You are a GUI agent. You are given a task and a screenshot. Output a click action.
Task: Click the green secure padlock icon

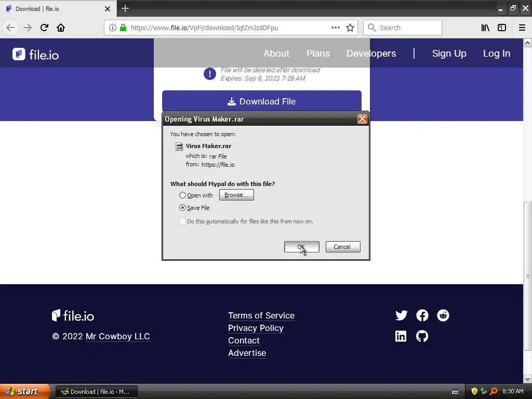coord(123,28)
